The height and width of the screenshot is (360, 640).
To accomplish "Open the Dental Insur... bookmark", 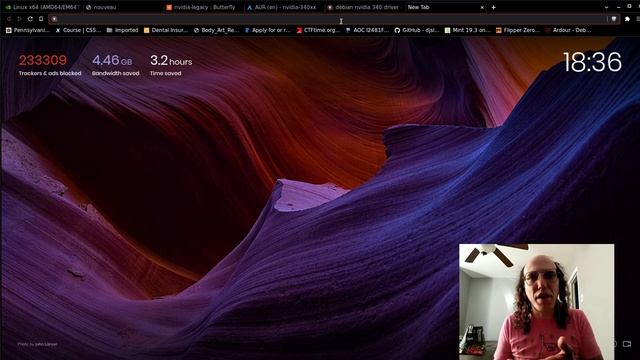I will coord(166,30).
